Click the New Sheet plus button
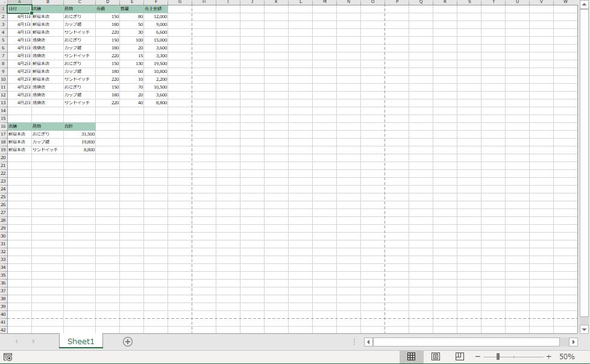Screen dimensions: 590x364 (128, 342)
